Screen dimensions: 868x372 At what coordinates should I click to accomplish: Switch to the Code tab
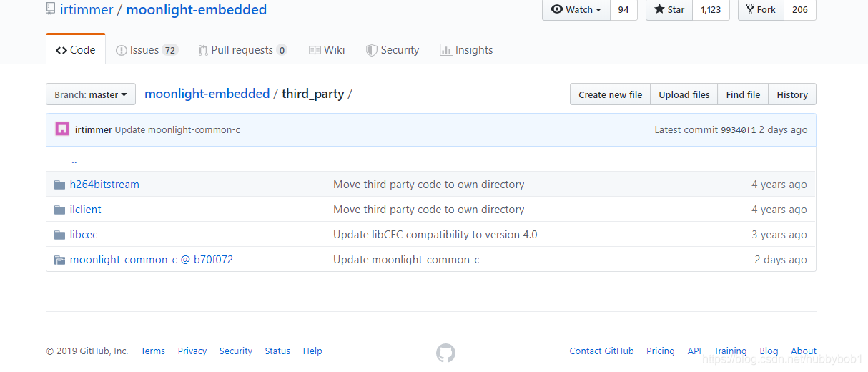(76, 50)
